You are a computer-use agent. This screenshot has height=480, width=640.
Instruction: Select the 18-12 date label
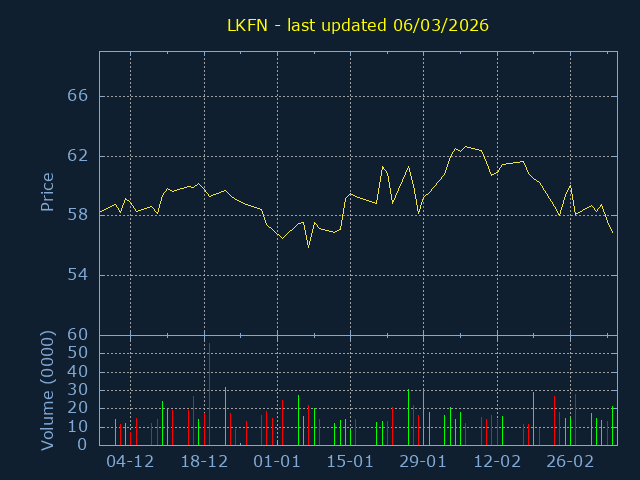[x=204, y=462]
